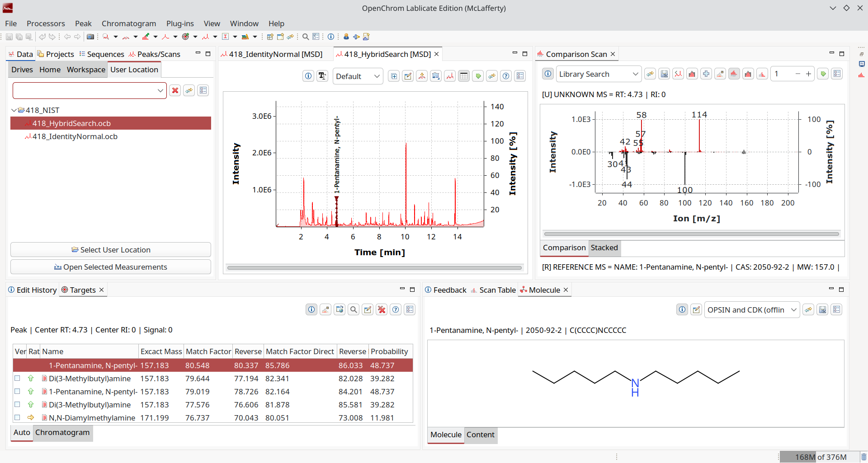Click the save spectrum icon in Comparison Scan
Screen dimensions: 868x463
664,74
